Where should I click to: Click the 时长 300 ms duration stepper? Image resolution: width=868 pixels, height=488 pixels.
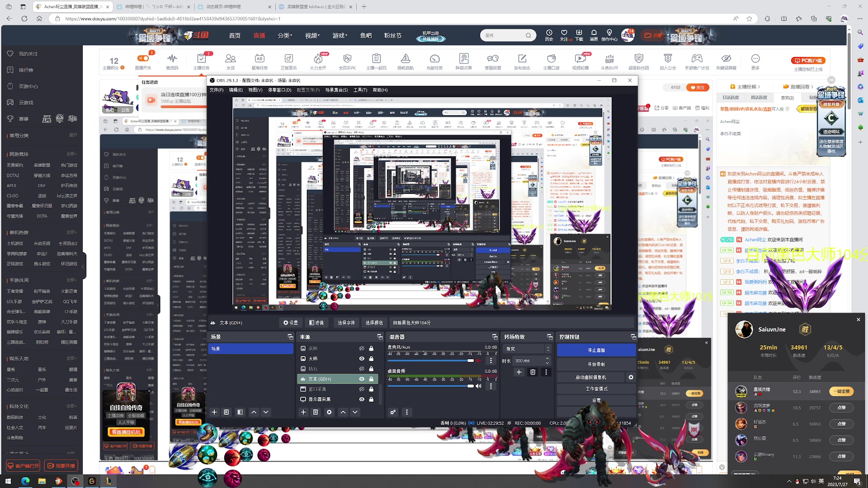tap(547, 361)
